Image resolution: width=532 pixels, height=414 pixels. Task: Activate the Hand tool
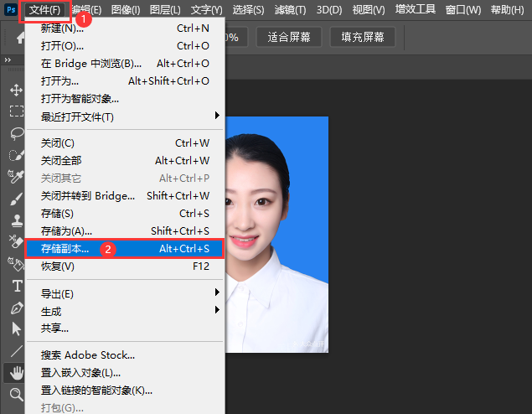(x=16, y=372)
